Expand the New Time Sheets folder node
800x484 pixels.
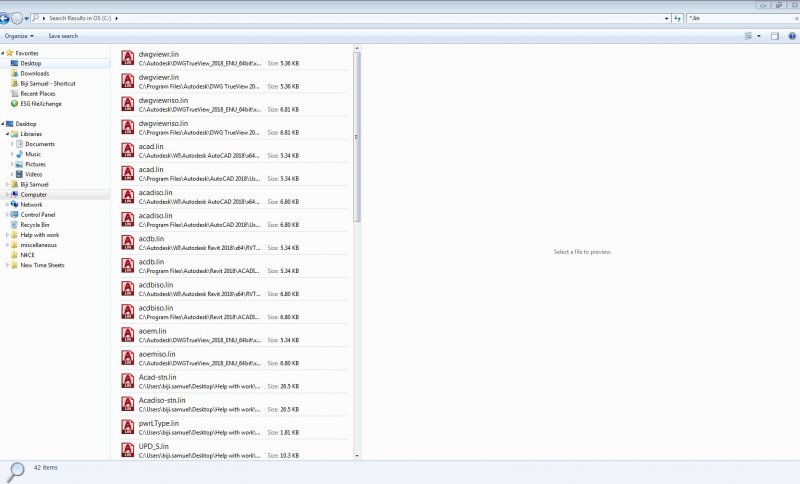7,265
